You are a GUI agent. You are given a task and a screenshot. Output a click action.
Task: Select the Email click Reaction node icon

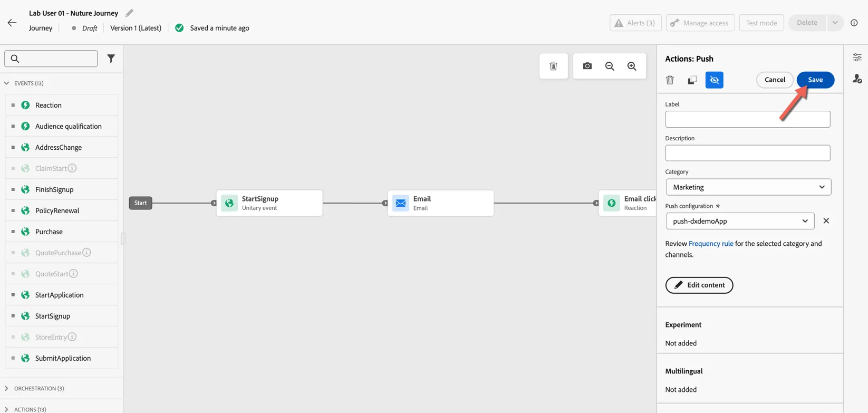click(612, 203)
